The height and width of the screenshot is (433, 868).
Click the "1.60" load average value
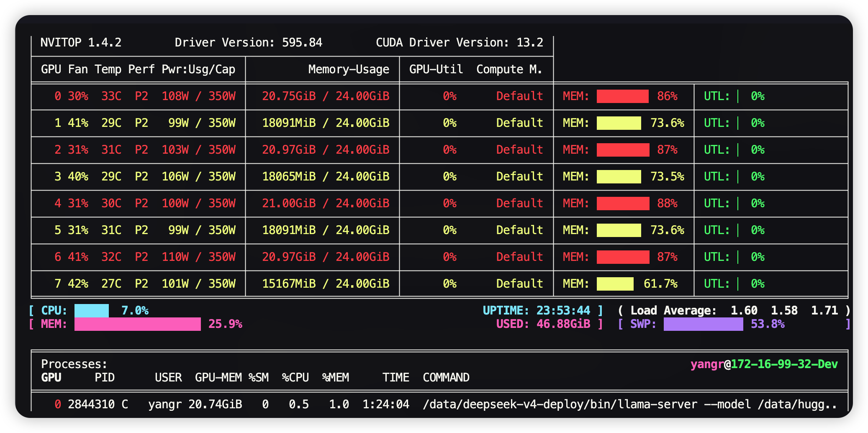coord(744,310)
